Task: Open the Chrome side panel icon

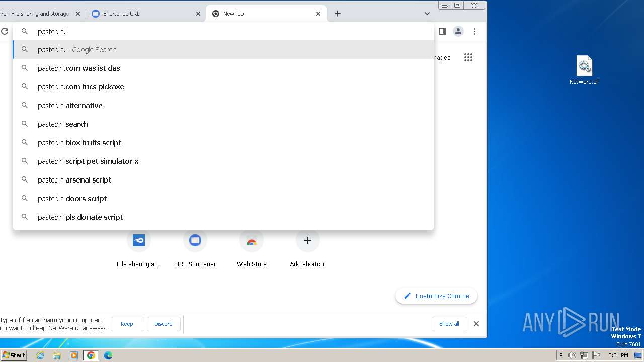Action: pos(442,31)
